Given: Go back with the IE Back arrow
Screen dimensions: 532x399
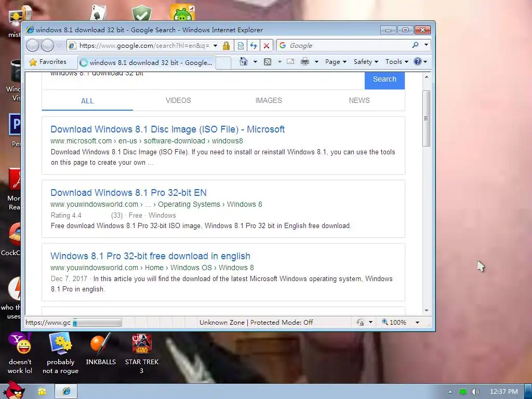Looking at the screenshot, I should [33, 45].
